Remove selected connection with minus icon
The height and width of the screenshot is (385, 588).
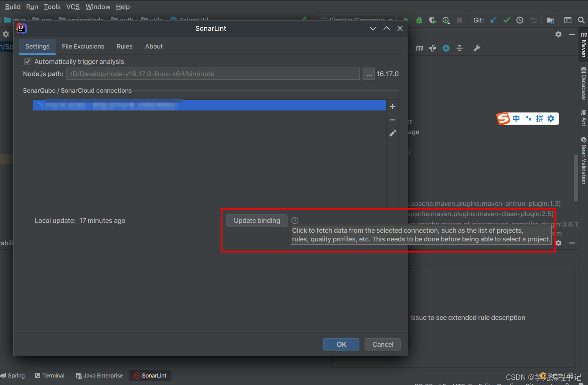(x=393, y=120)
